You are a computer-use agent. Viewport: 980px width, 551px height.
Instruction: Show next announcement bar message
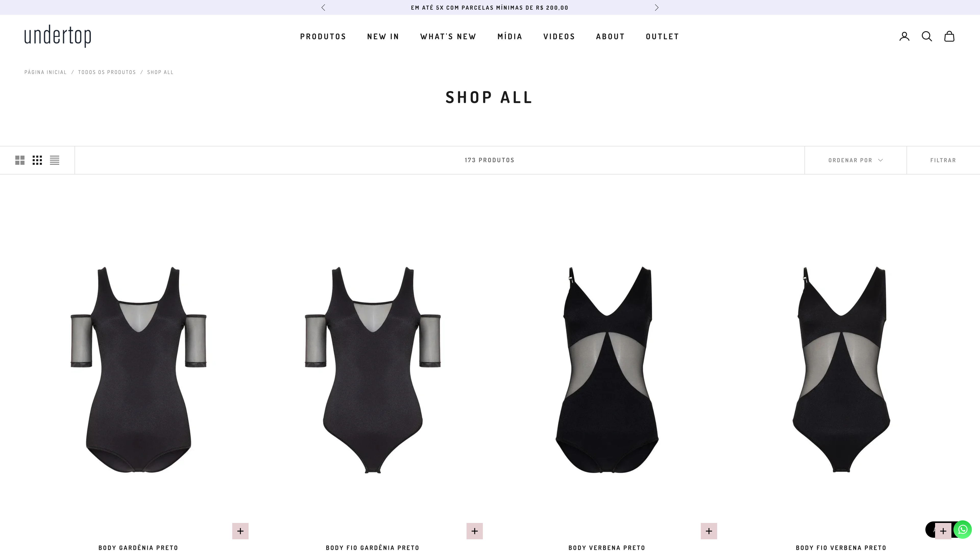(x=656, y=8)
